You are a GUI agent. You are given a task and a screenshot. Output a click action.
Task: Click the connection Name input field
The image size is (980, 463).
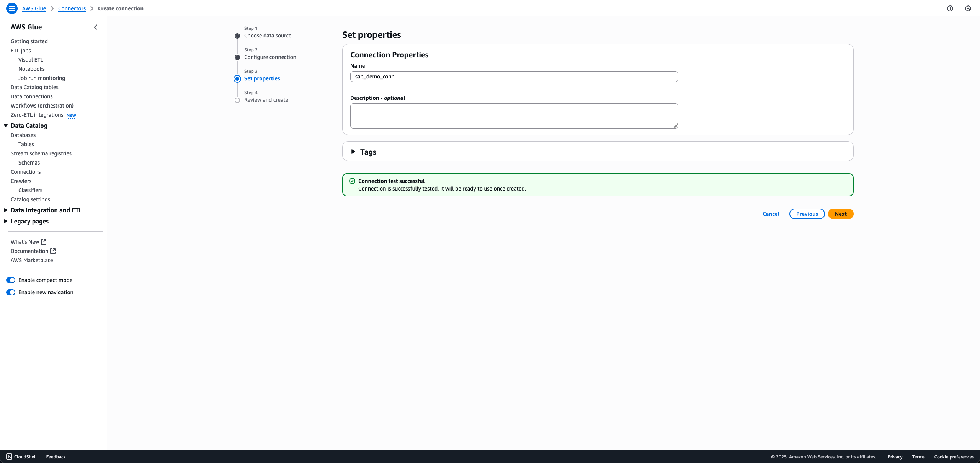[x=514, y=77]
